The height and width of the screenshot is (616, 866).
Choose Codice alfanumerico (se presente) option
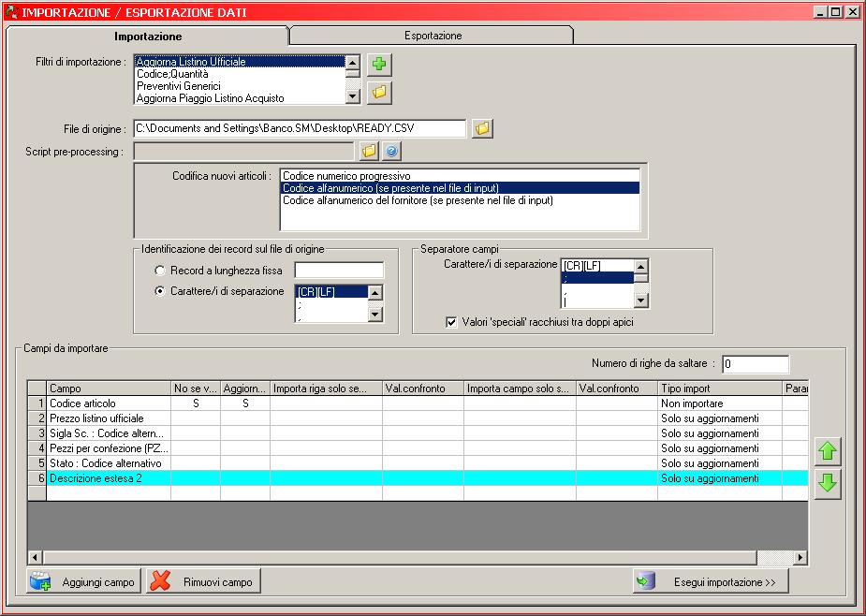coord(460,188)
